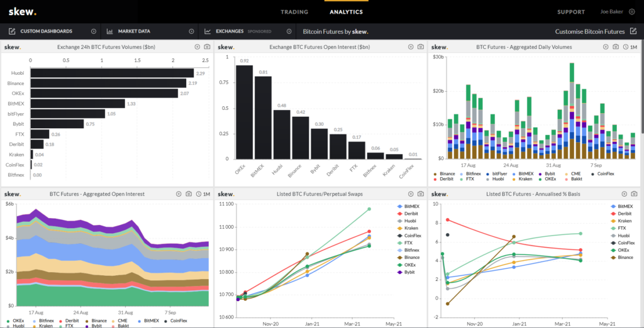Expand the Market Data dropdown arrow
The width and height of the screenshot is (644, 328).
coord(191,31)
